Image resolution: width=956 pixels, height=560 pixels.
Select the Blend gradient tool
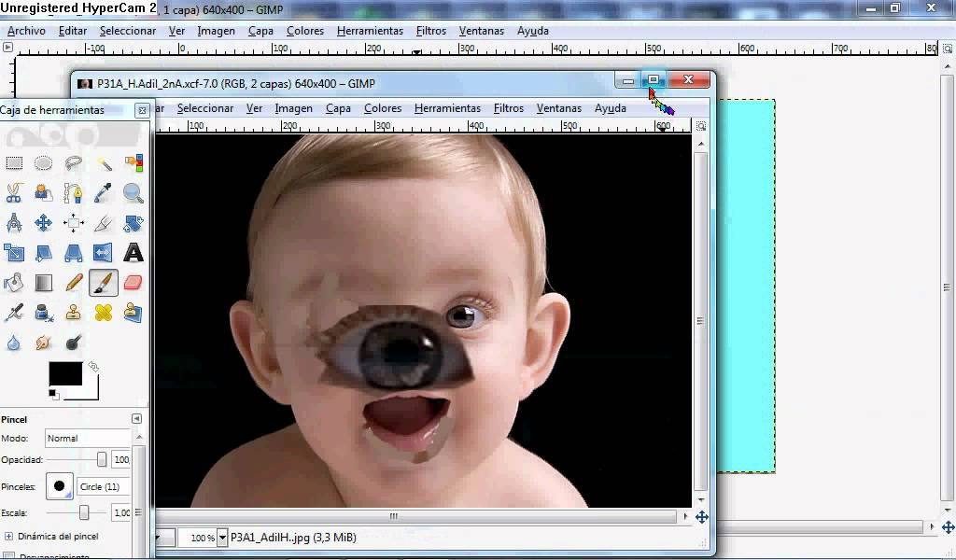point(43,283)
